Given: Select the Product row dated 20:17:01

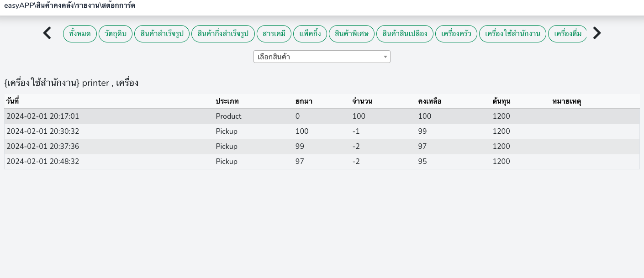Looking at the screenshot, I should pyautogui.click(x=228, y=116).
